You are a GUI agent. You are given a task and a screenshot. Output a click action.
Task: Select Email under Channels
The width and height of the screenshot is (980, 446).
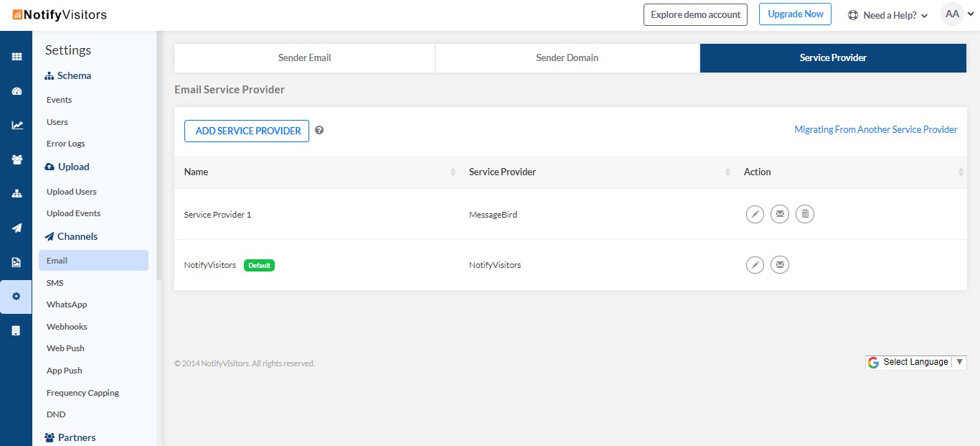[x=93, y=261]
